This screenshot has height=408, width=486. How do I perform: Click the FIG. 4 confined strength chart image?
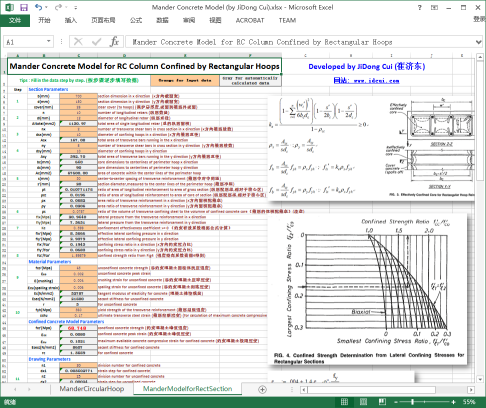(367, 289)
